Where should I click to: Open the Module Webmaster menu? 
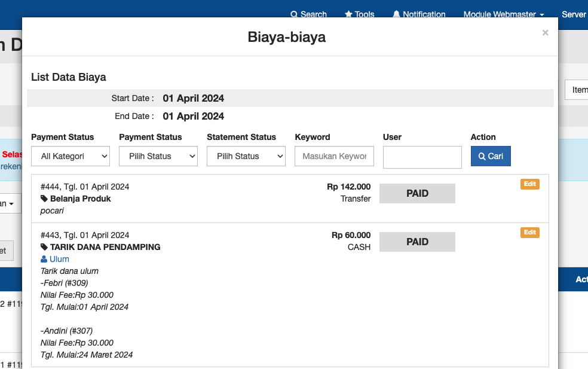pos(503,14)
